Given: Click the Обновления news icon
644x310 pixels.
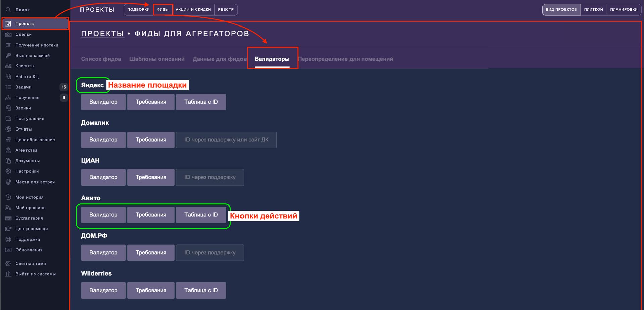Looking at the screenshot, I should coord(8,250).
